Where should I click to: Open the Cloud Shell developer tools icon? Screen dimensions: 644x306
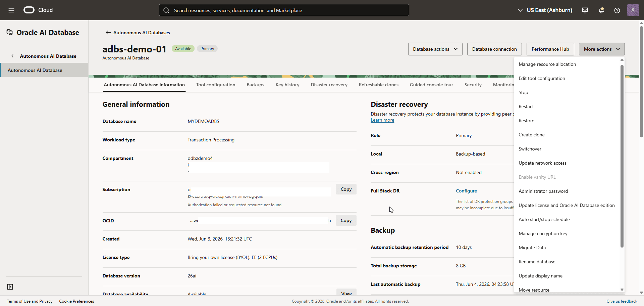585,10
